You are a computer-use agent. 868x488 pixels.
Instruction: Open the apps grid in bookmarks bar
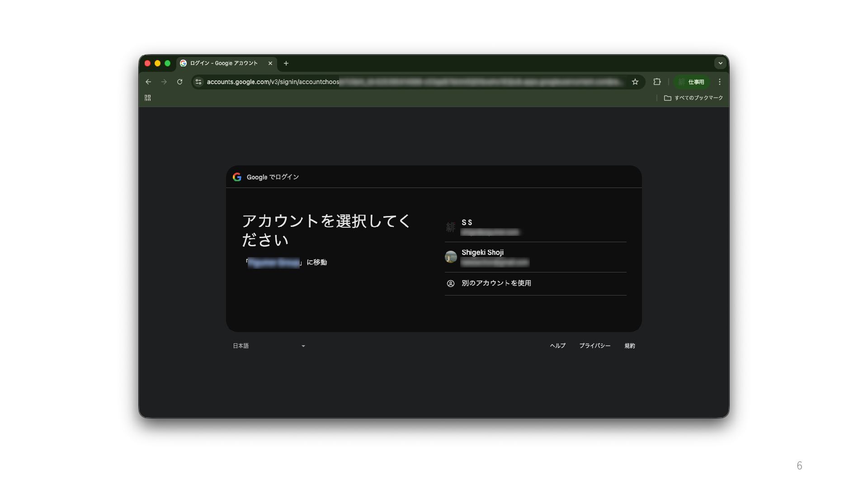tap(147, 98)
